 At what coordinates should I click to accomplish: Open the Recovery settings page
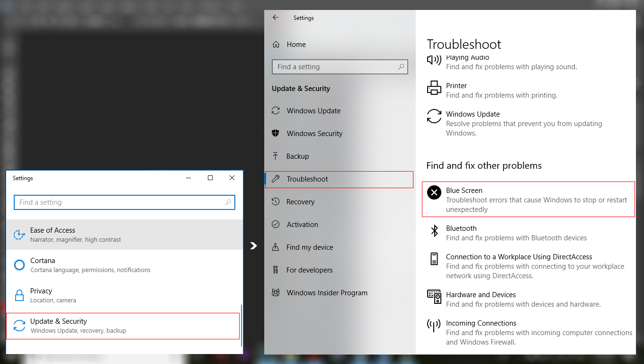[x=300, y=202]
